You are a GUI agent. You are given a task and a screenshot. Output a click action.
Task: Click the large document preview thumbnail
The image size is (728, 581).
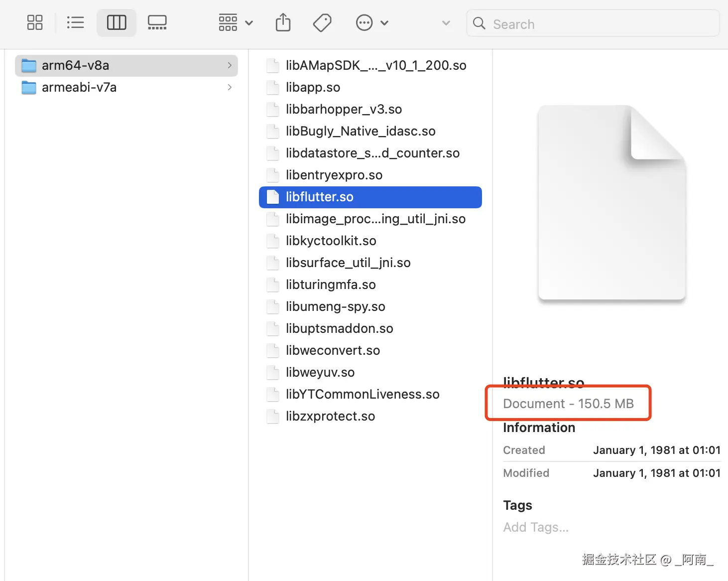point(611,203)
